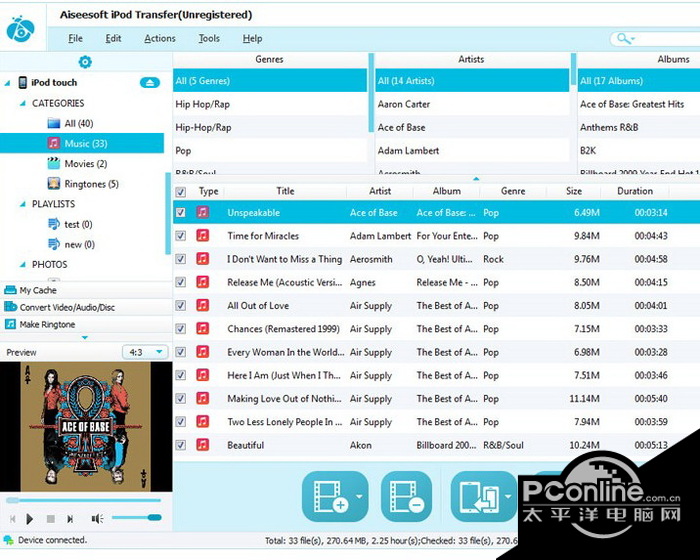Click the All category folder icon
The image size is (700, 560).
[54, 123]
